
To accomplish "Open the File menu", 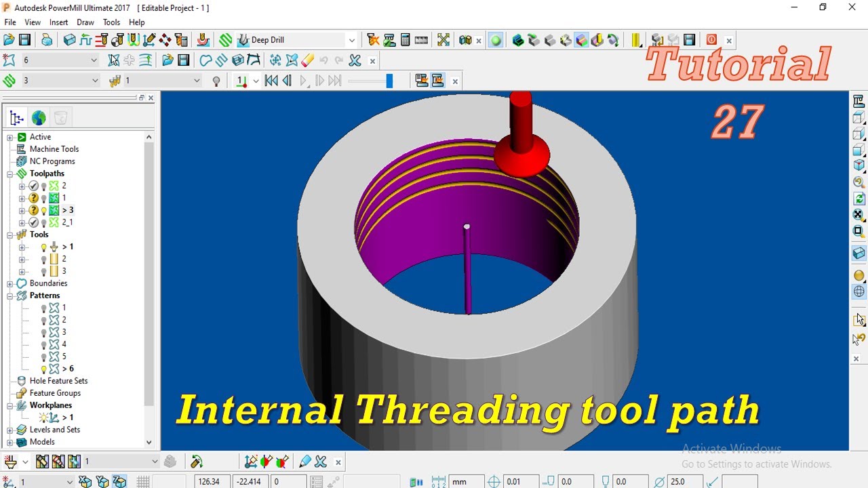I will point(10,22).
